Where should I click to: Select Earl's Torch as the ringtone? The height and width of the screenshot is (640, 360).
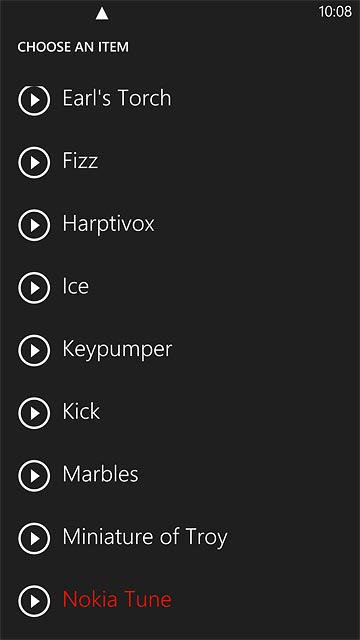[117, 98]
